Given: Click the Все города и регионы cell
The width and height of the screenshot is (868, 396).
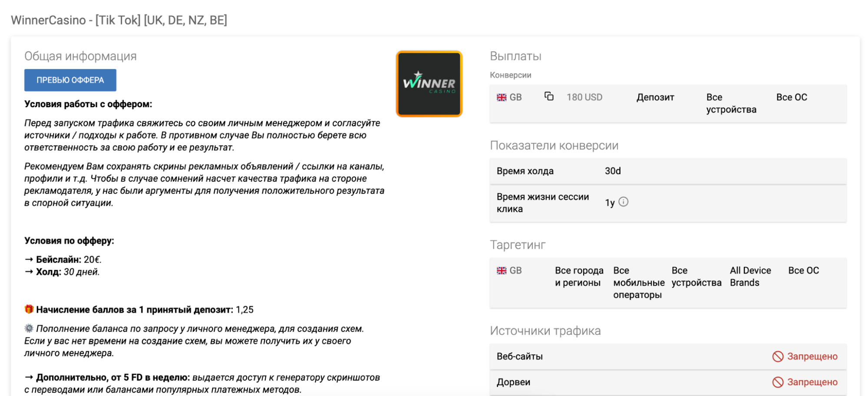Looking at the screenshot, I should 579,277.
